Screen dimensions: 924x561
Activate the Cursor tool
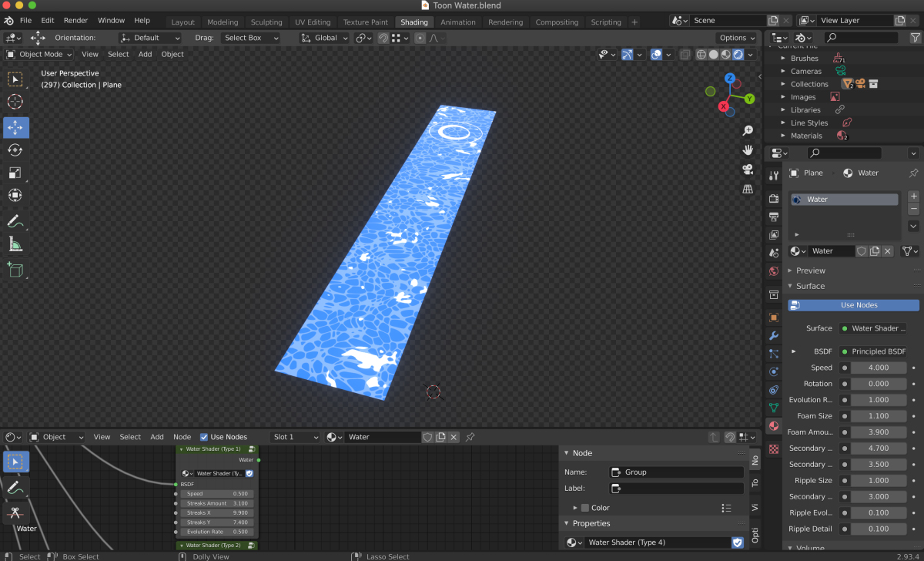click(x=15, y=102)
